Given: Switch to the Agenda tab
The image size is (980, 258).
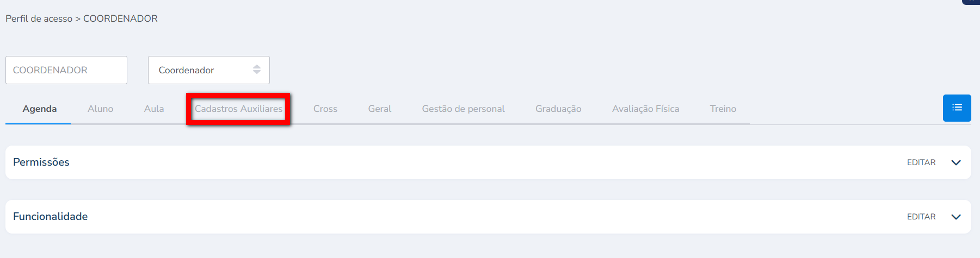Looking at the screenshot, I should point(39,109).
